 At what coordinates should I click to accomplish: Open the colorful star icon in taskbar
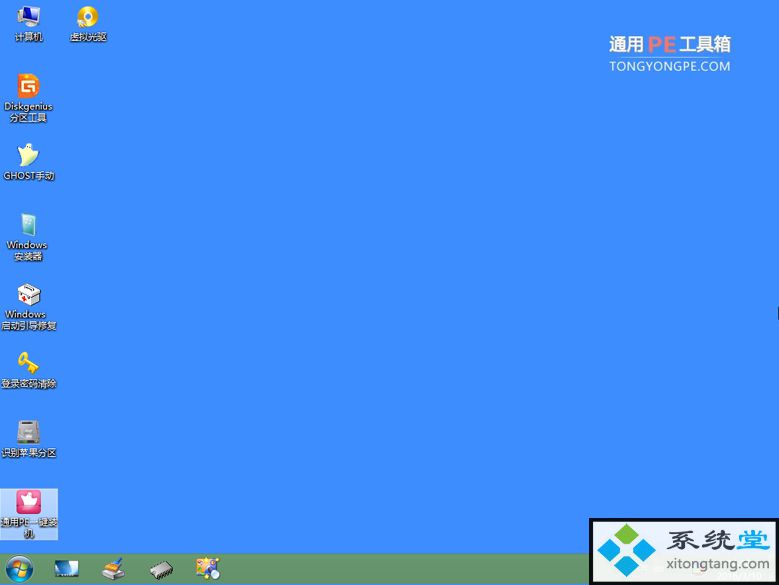click(208, 569)
